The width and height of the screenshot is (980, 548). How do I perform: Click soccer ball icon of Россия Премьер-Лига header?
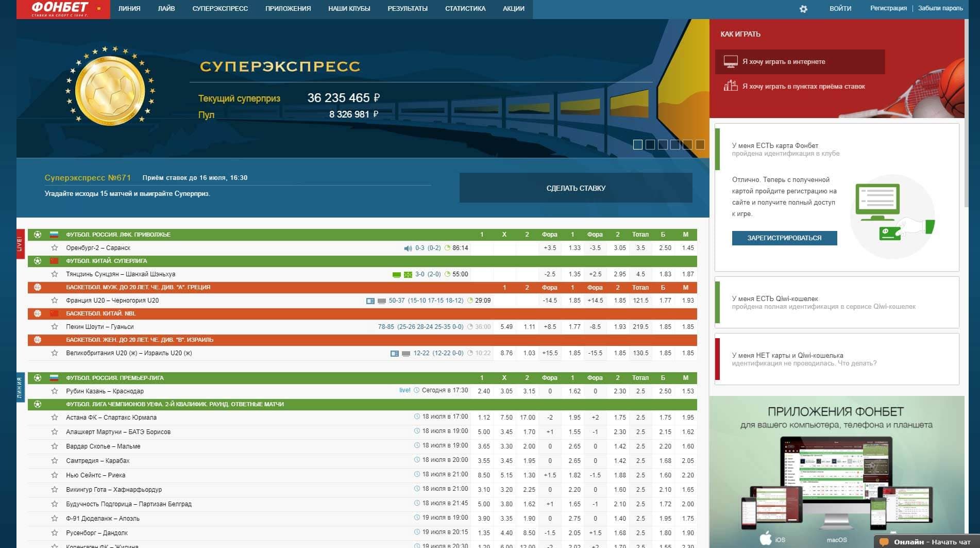(38, 378)
